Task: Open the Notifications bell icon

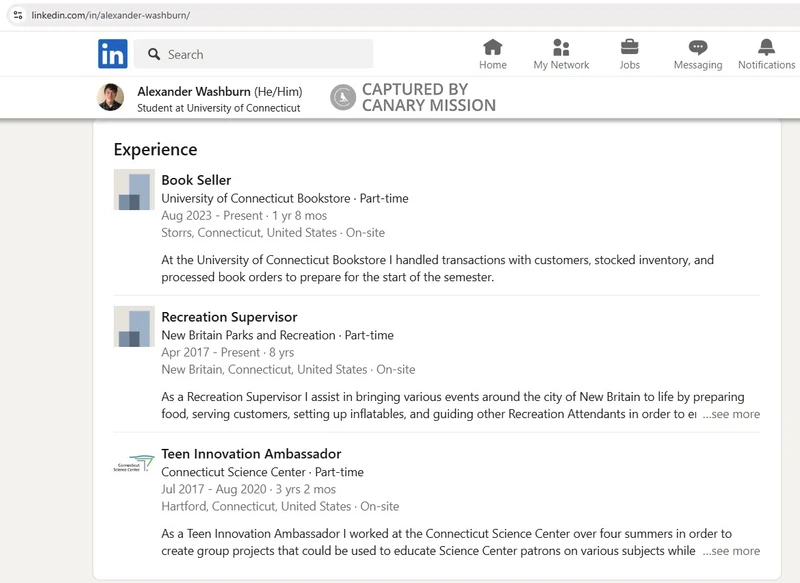Action: [766, 47]
